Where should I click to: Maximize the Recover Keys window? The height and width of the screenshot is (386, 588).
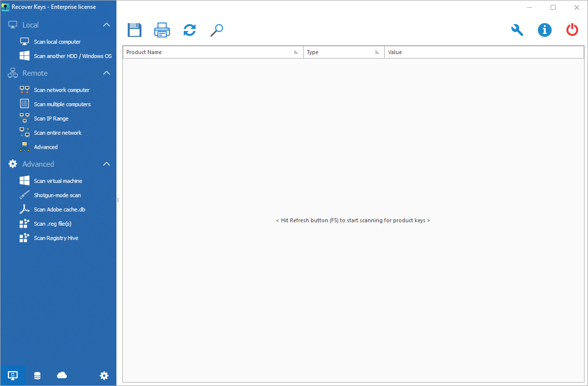click(x=553, y=7)
